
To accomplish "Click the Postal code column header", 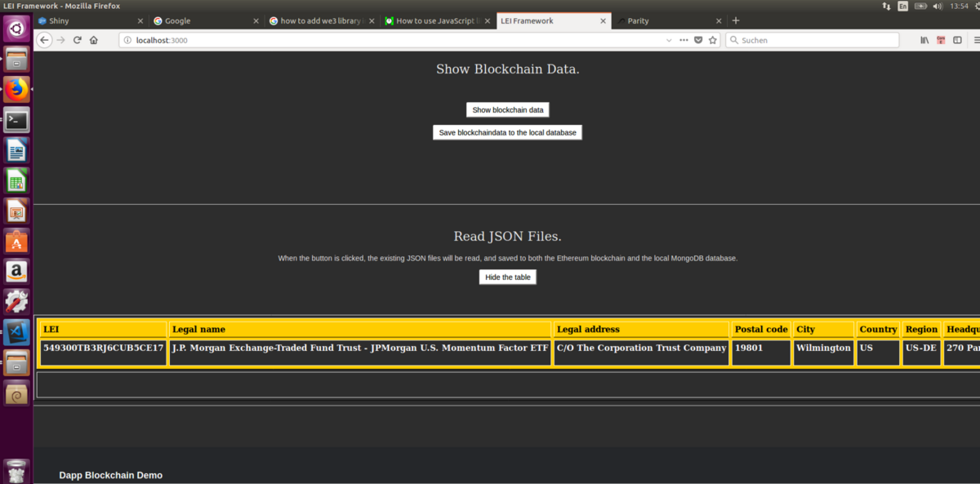I will point(761,329).
